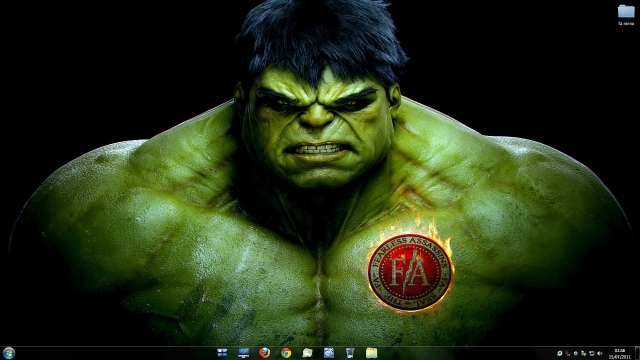Open the blue framed picture taskbar icon
This screenshot has width=640, height=360.
[x=329, y=353]
